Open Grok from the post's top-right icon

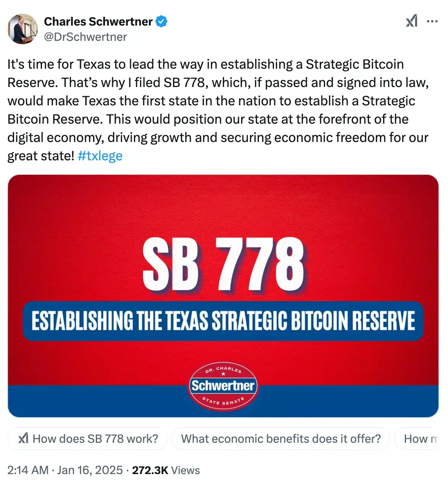click(x=411, y=21)
